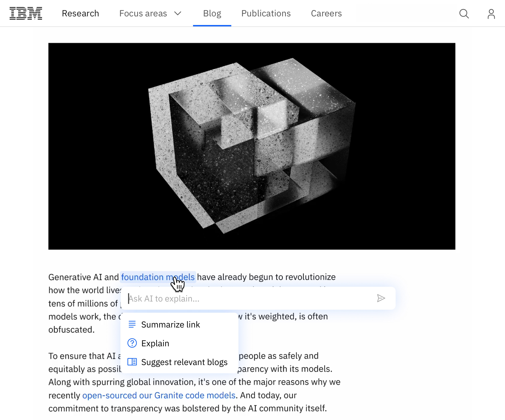Select Summarize link option

tap(170, 325)
